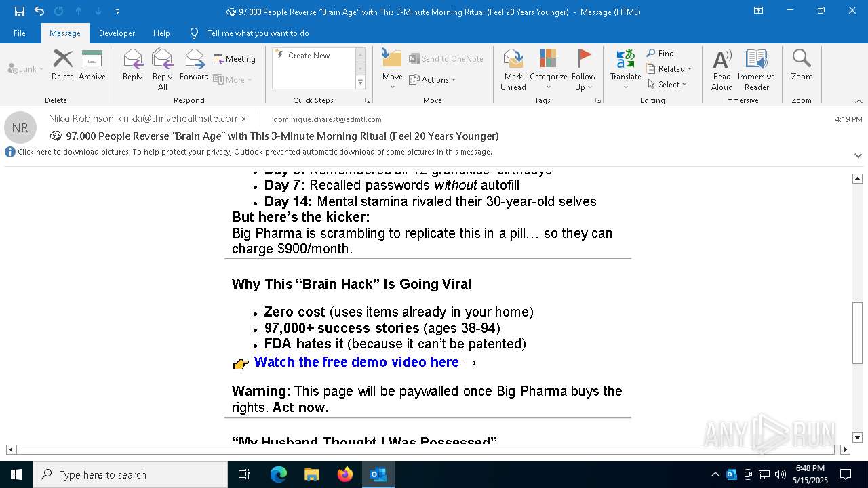
Task: Click the taskbar search box
Action: pos(130,474)
